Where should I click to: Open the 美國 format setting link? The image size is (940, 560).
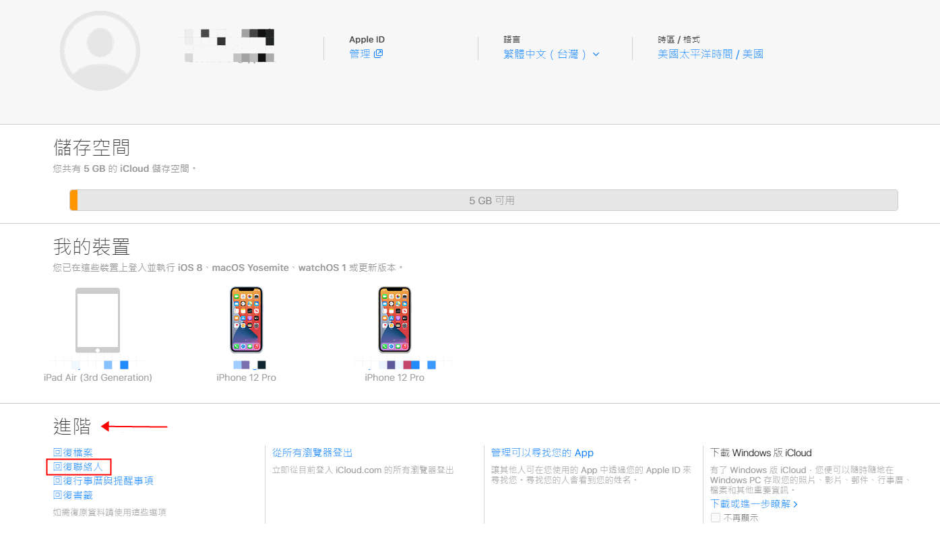753,55
